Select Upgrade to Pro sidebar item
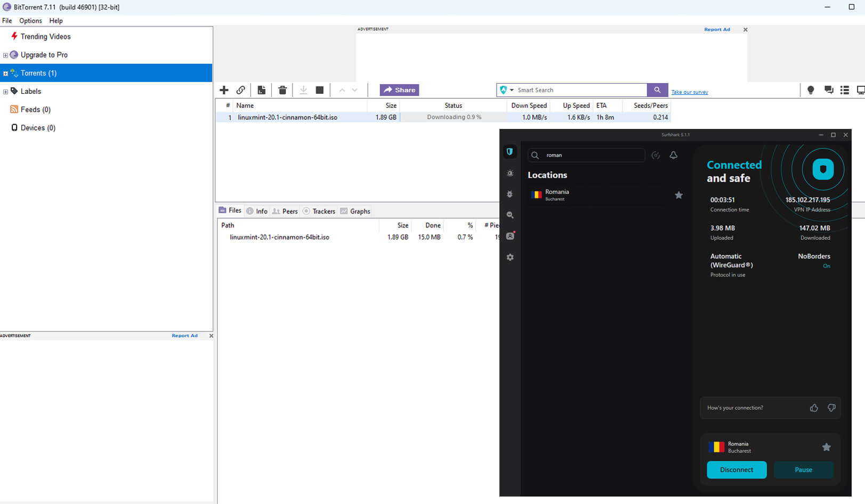Image resolution: width=865 pixels, height=504 pixels. (x=44, y=55)
